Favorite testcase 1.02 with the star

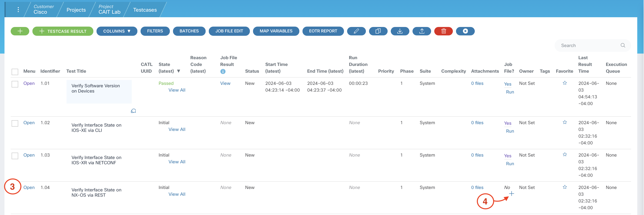565,122
